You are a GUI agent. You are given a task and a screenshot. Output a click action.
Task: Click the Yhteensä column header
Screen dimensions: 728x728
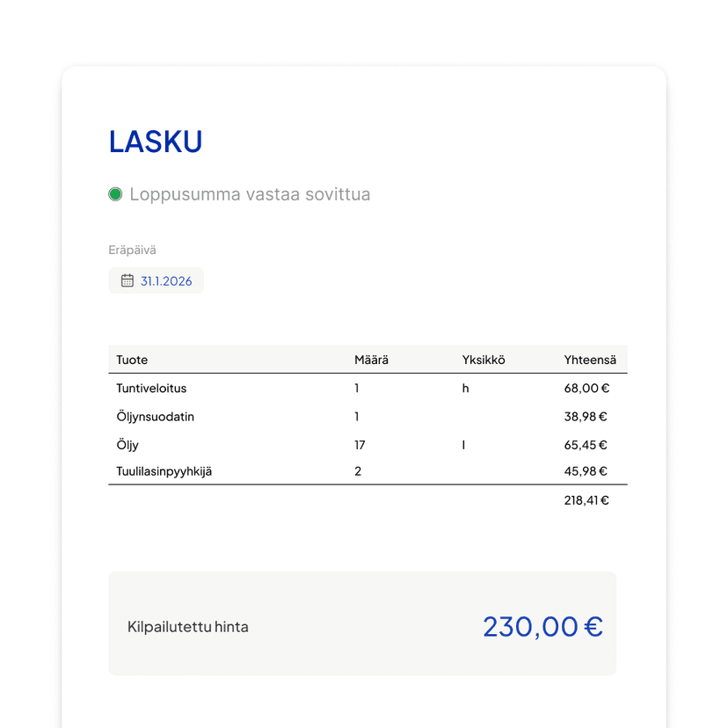pyautogui.click(x=590, y=360)
